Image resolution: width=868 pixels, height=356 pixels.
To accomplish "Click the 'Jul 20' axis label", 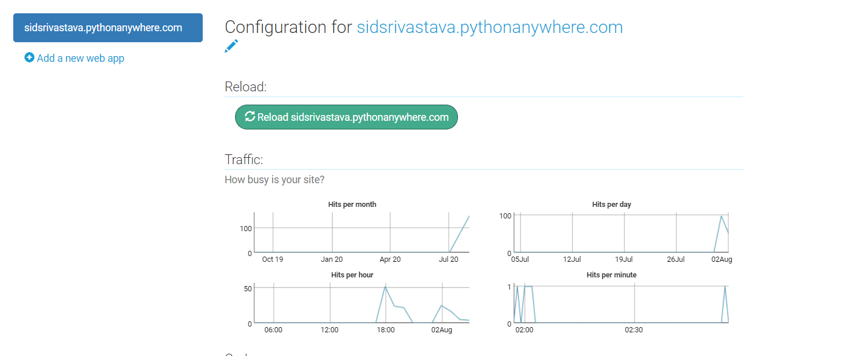I will click(x=449, y=259).
